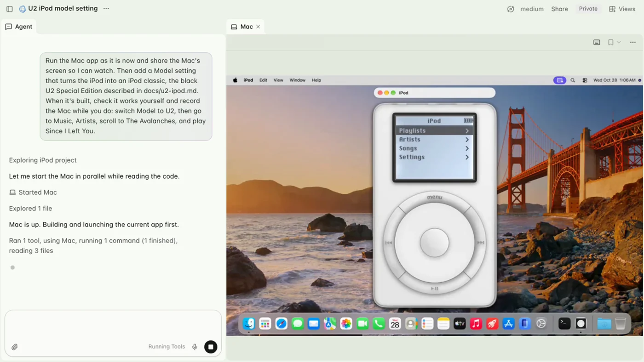Select Artists on the iPod screen
644x362 pixels.
(434, 140)
